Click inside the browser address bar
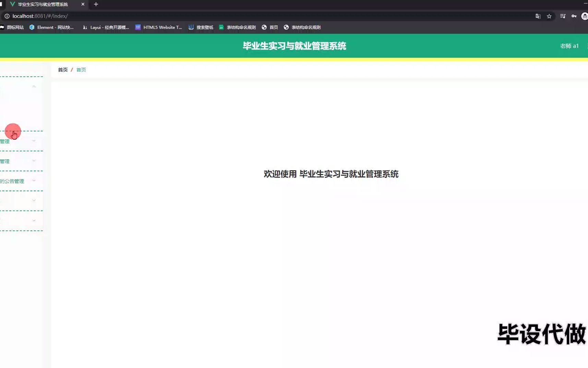 137,16
